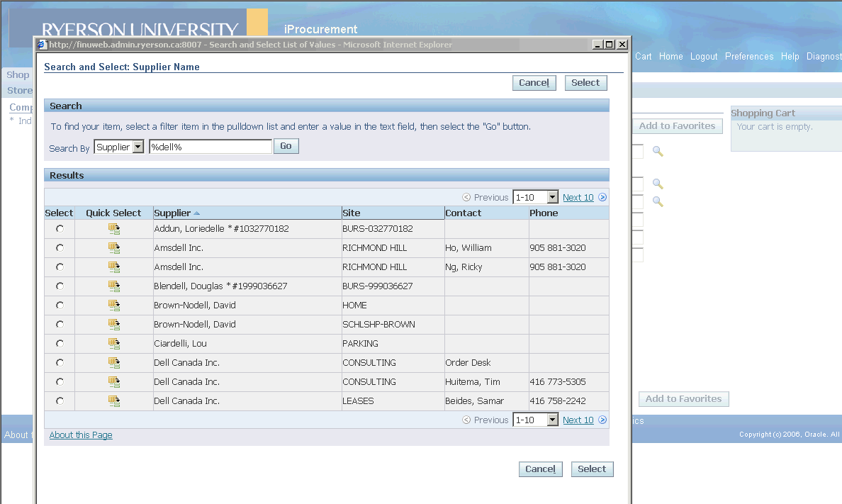The image size is (842, 504).
Task: Open Preferences in the top navigation
Action: pos(749,57)
